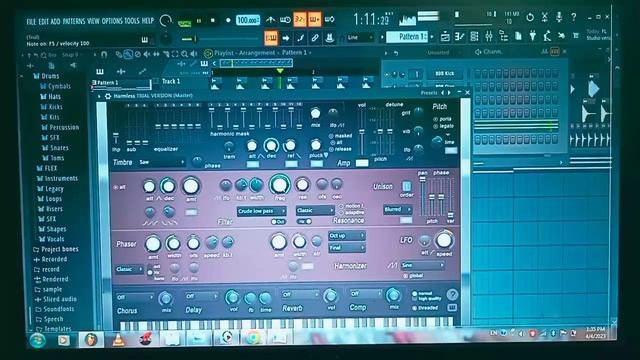This screenshot has width=640, height=360.
Task: Click the right arrow icon in shortcut toolbar
Action: 286,38
